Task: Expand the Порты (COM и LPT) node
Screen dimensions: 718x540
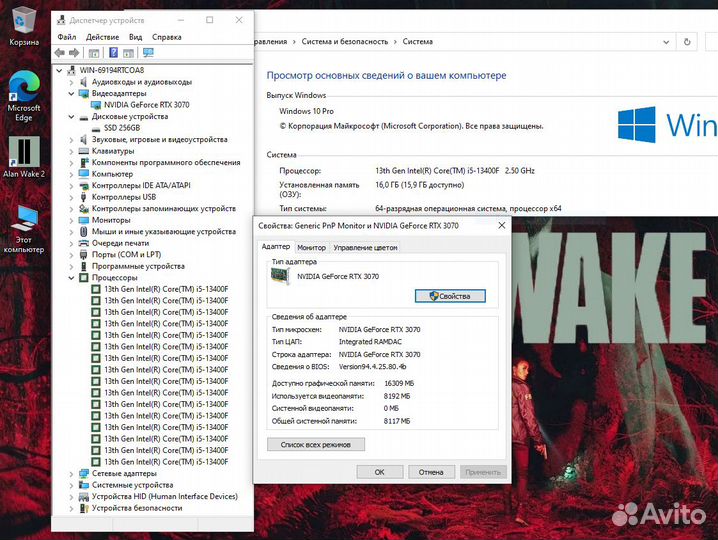Action: (71, 255)
